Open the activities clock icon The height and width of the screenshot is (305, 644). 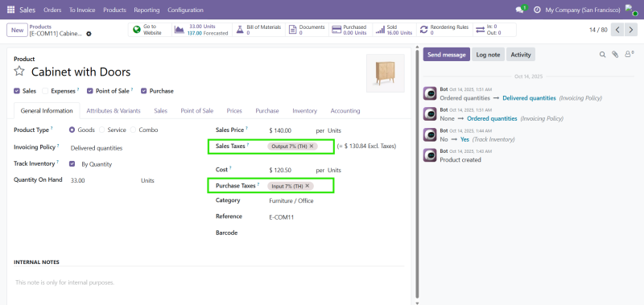pos(537,10)
